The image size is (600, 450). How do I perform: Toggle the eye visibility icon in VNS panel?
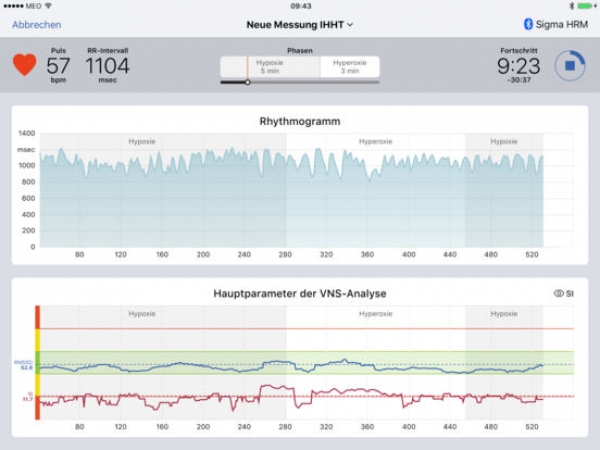coord(559,293)
